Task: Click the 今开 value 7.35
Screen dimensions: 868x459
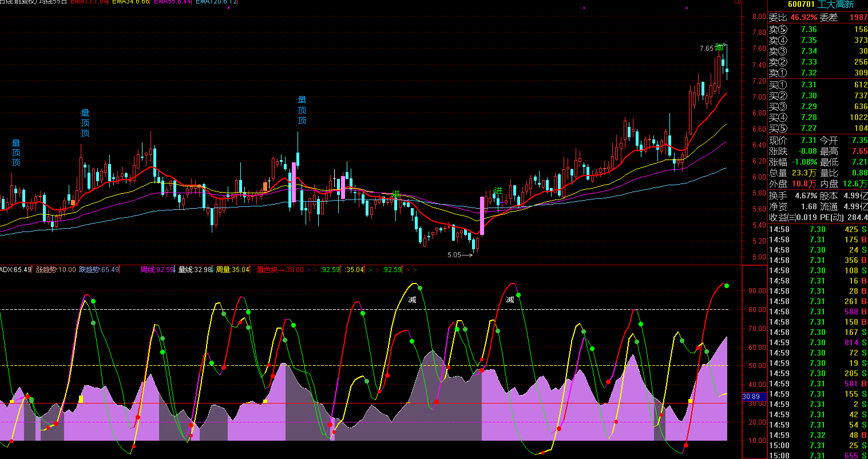Action: click(x=859, y=141)
